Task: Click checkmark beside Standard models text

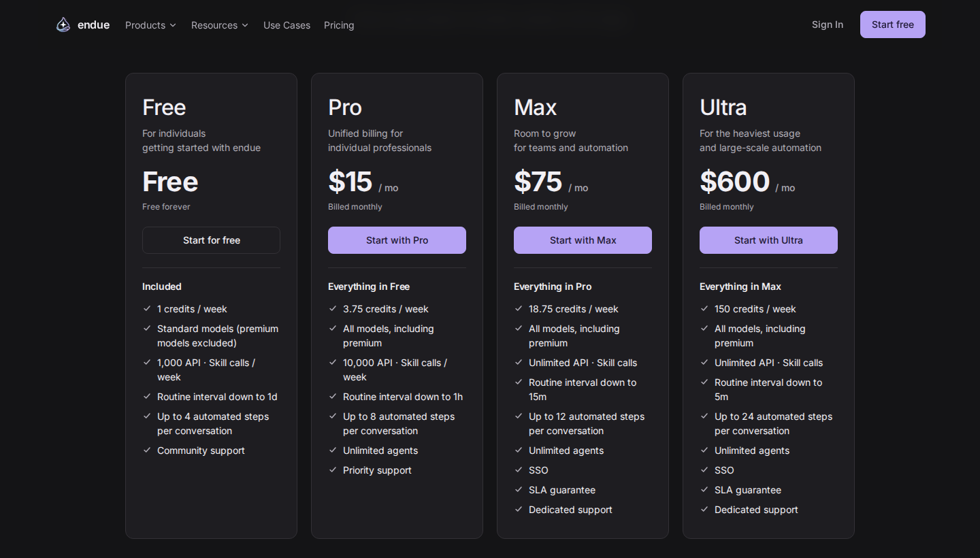Action: [x=147, y=329]
